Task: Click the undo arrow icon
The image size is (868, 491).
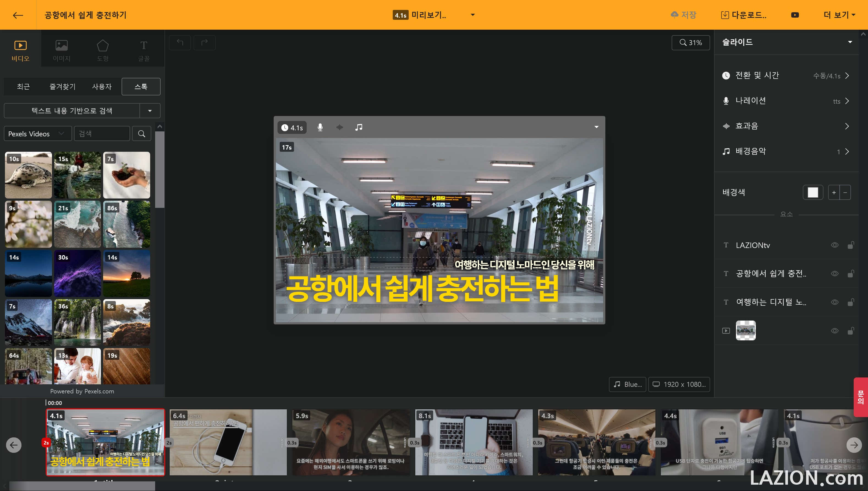Action: 180,43
